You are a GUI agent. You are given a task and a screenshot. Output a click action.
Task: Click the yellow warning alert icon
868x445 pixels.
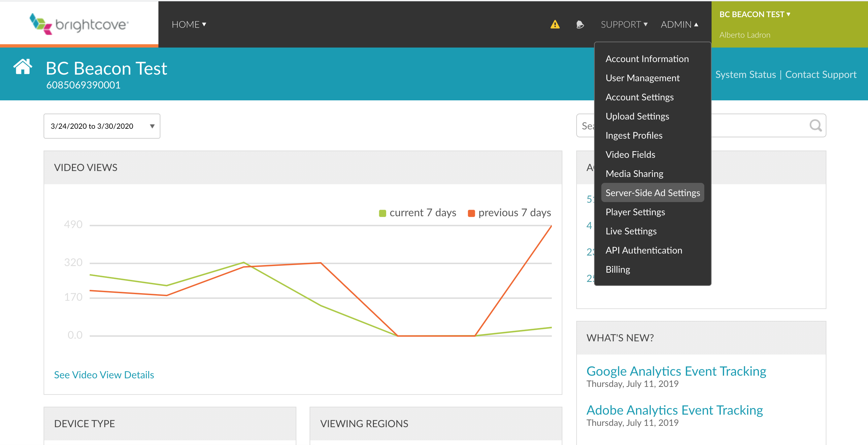[555, 24]
